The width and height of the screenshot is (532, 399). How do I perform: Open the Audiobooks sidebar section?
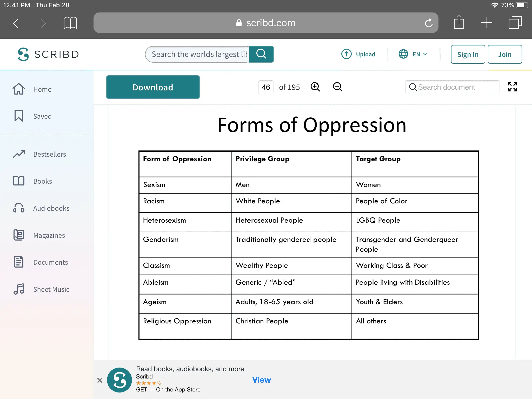click(51, 208)
